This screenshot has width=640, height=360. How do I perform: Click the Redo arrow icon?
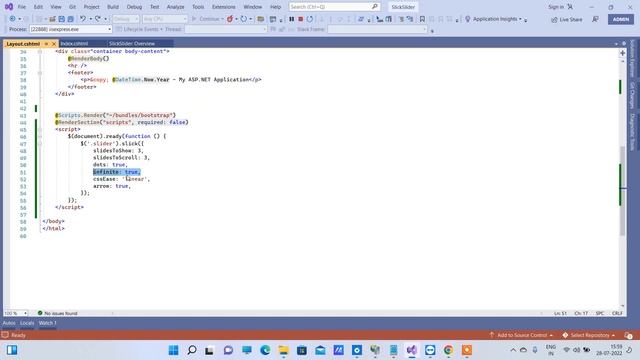(x=98, y=19)
